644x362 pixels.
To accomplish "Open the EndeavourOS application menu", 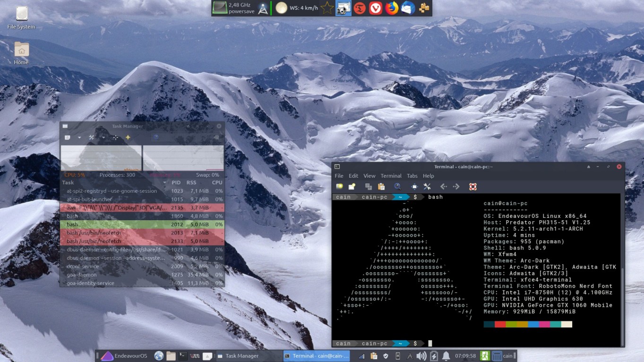I will [124, 356].
